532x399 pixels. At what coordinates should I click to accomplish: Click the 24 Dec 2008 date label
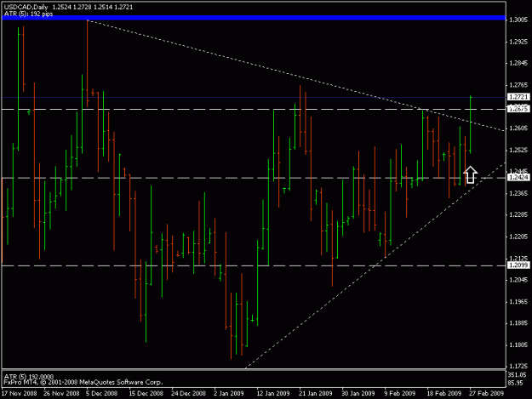coord(188,393)
